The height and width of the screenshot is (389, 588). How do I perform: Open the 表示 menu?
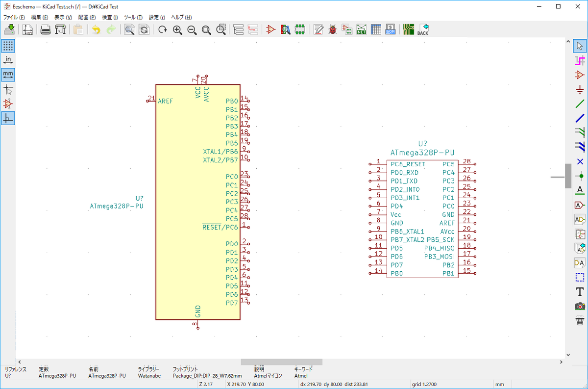pyautogui.click(x=63, y=17)
